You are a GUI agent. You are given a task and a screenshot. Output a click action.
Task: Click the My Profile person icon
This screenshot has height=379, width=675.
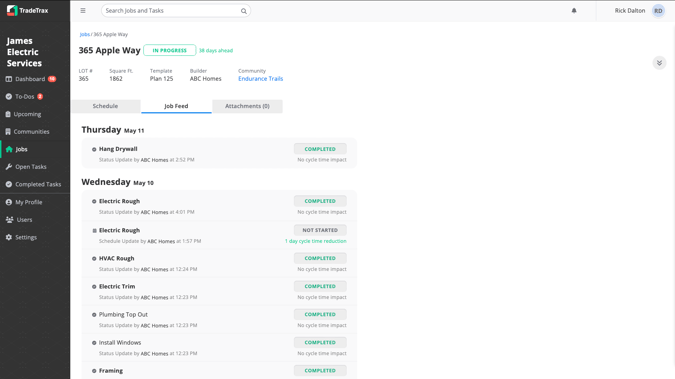pos(9,202)
